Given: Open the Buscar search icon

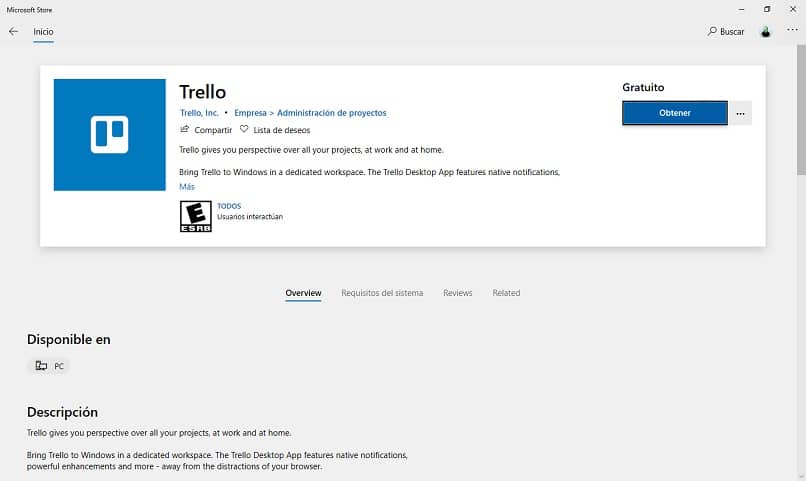Looking at the screenshot, I should [x=711, y=32].
